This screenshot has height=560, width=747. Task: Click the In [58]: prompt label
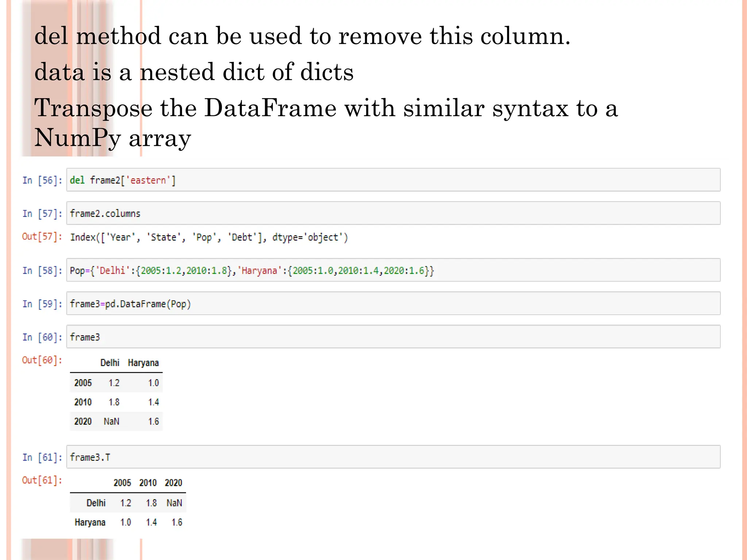click(42, 271)
